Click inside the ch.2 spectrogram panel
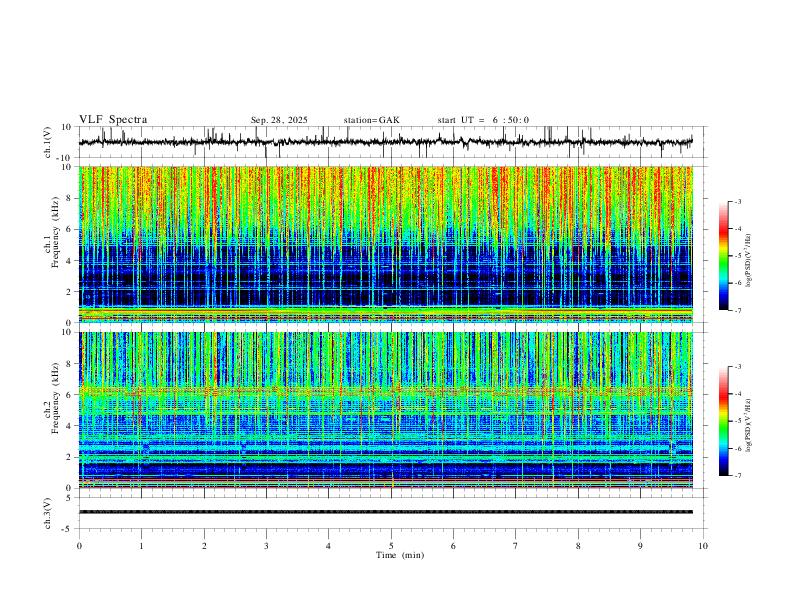The width and height of the screenshot is (792, 612). tap(386, 410)
